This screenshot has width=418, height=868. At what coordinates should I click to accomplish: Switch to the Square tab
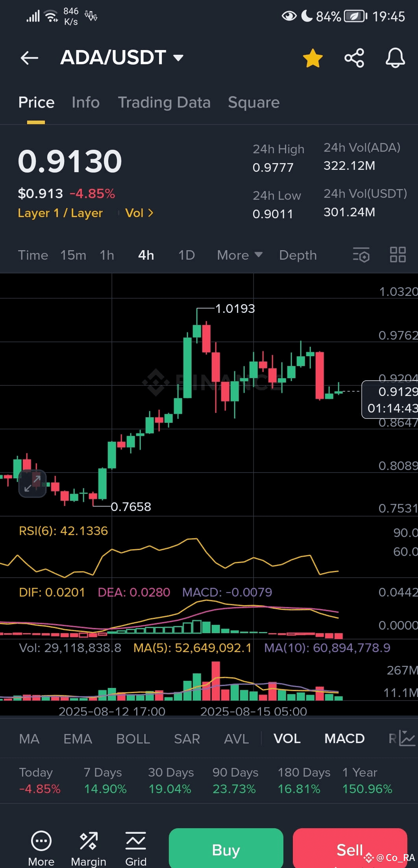tap(253, 102)
